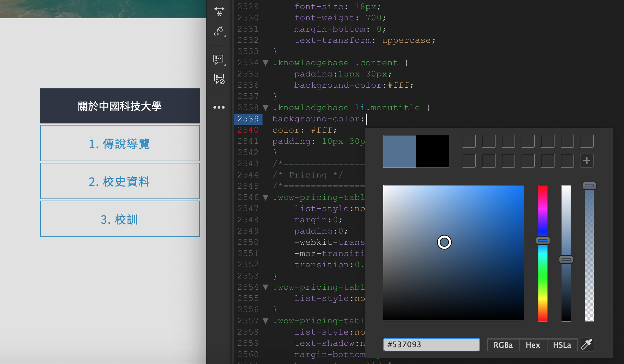
Task: Open the 1. 傳說導覽 menu item
Action: point(120,143)
